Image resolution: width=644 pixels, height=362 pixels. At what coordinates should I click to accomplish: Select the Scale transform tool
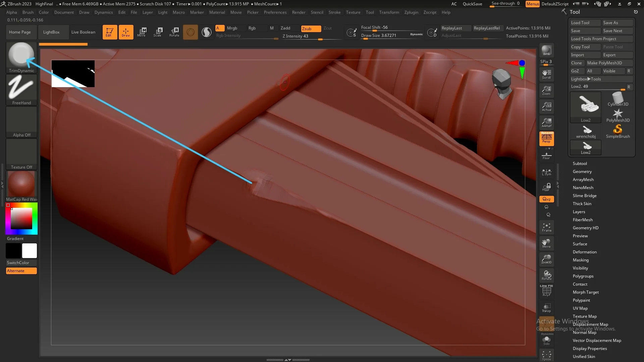pos(158,32)
